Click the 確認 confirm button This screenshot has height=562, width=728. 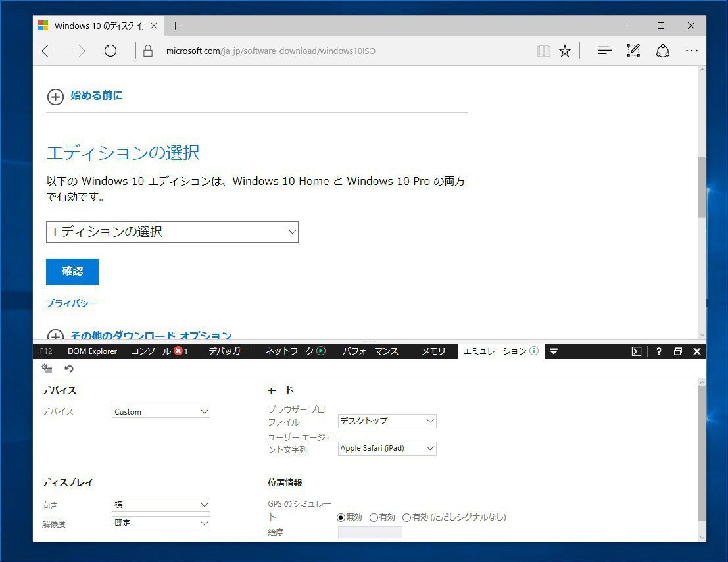pos(72,271)
